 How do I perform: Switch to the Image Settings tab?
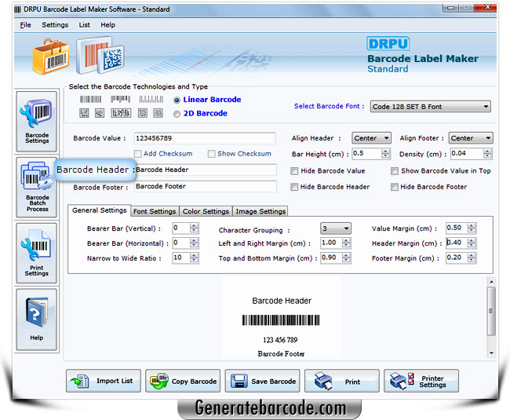[x=260, y=211]
